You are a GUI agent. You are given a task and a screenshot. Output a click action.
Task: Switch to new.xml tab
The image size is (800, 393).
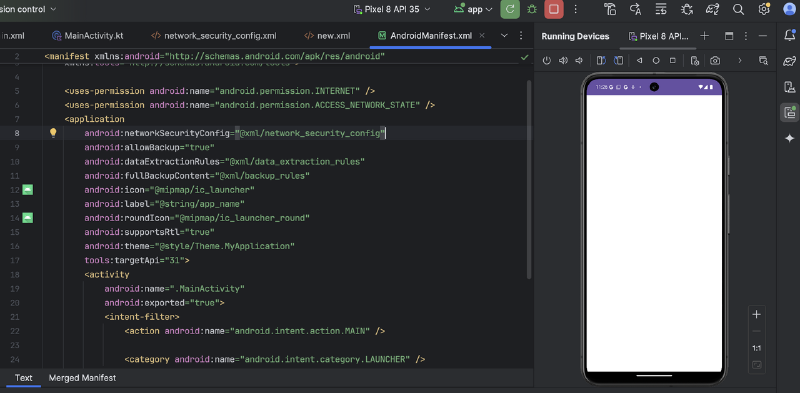[x=327, y=36]
